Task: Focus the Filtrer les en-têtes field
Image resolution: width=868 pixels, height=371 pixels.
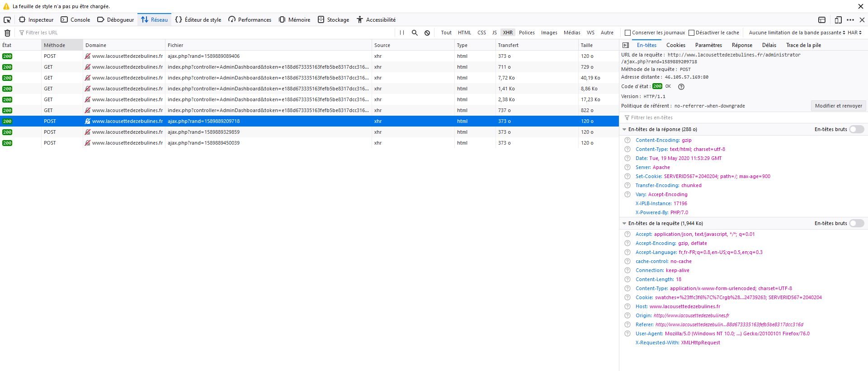Action: [x=743, y=117]
